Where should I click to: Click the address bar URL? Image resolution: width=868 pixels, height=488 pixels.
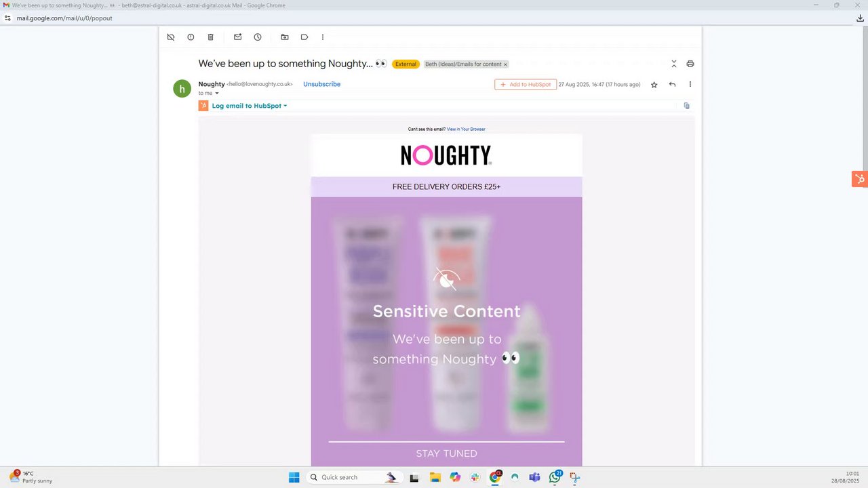click(64, 18)
